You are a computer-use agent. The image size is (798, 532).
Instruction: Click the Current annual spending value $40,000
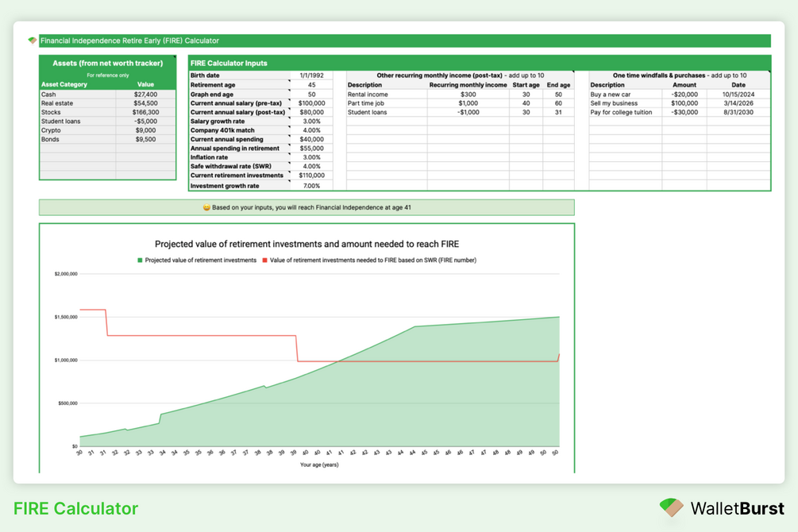click(311, 140)
